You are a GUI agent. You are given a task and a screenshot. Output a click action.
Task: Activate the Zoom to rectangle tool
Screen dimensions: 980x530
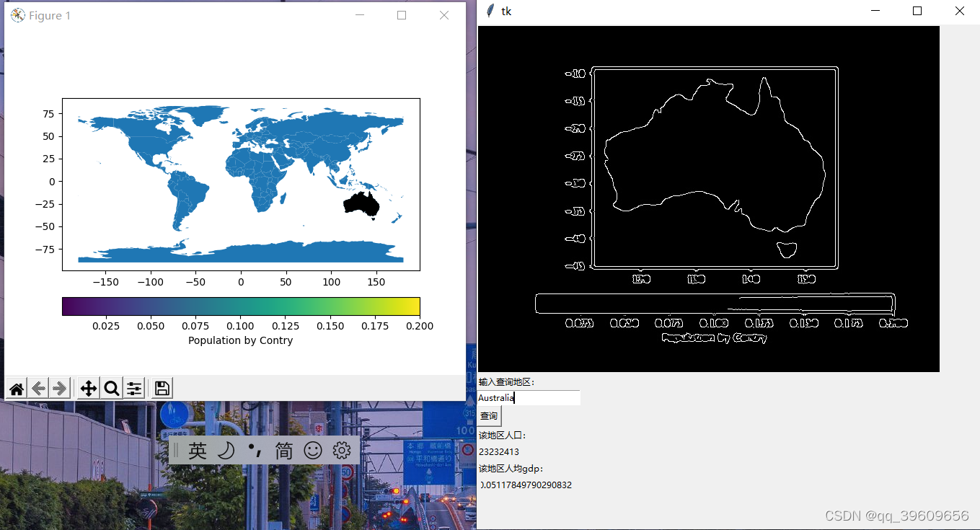coord(112,389)
